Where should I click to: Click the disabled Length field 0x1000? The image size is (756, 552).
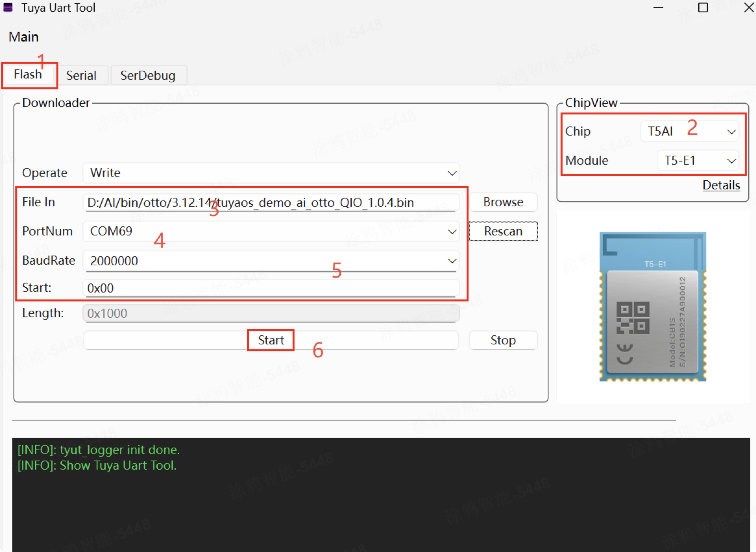pyautogui.click(x=271, y=313)
